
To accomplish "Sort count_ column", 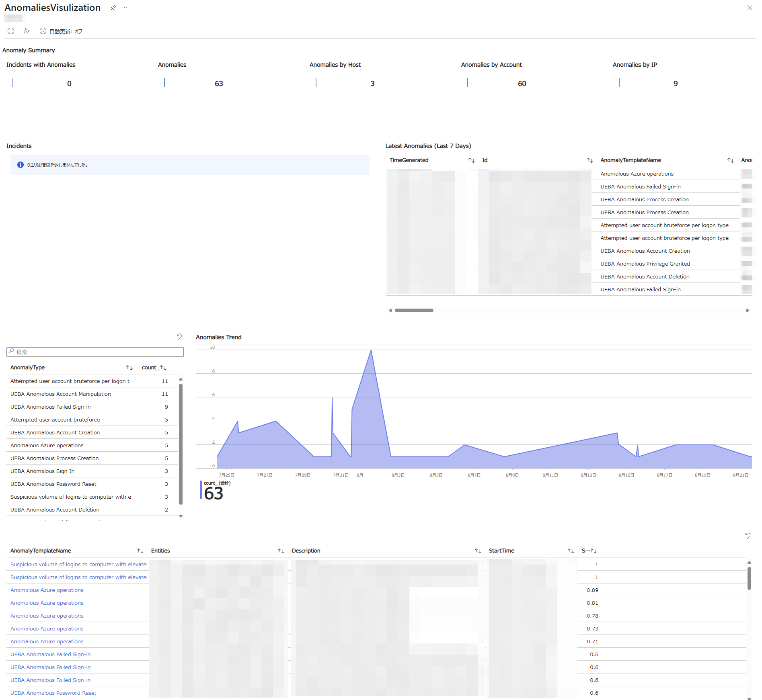I will [x=163, y=368].
